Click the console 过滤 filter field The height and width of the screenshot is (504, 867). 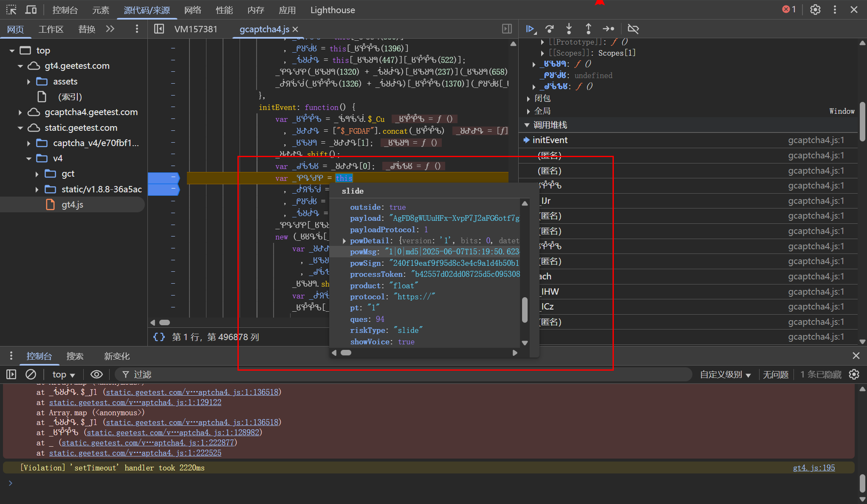click(404, 374)
